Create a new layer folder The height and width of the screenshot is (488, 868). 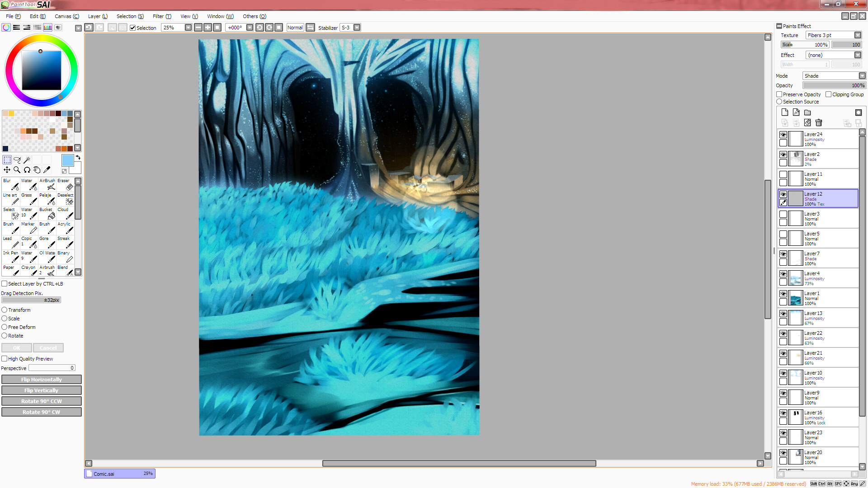click(807, 113)
